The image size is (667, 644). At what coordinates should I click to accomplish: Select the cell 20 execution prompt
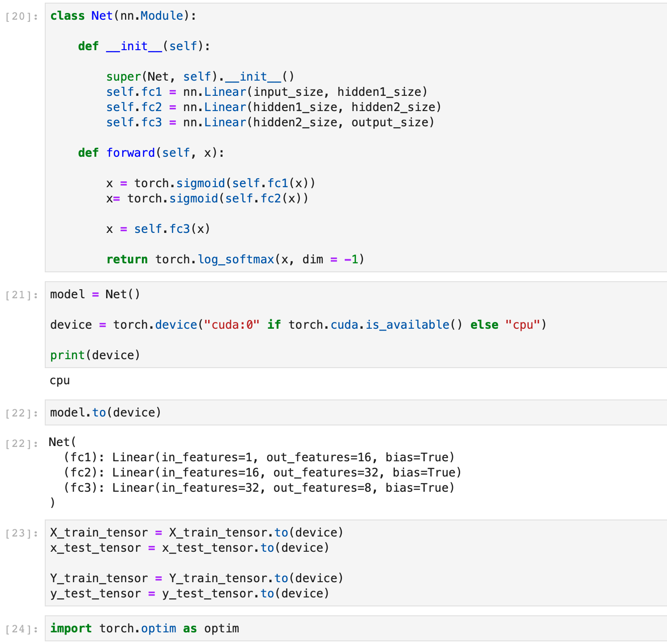click(21, 17)
